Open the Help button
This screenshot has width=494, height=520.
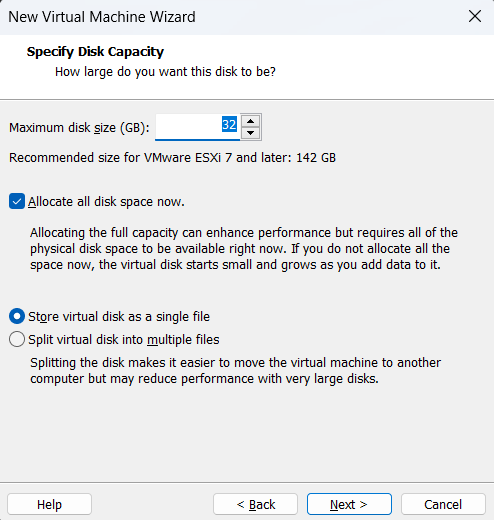coord(49,504)
